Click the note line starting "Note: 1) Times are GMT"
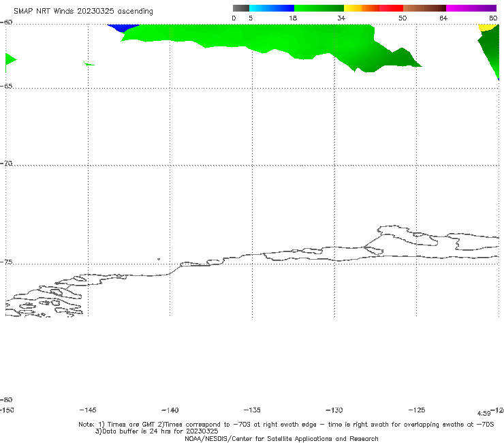Screen dimensions: 504x443 tap(286, 425)
